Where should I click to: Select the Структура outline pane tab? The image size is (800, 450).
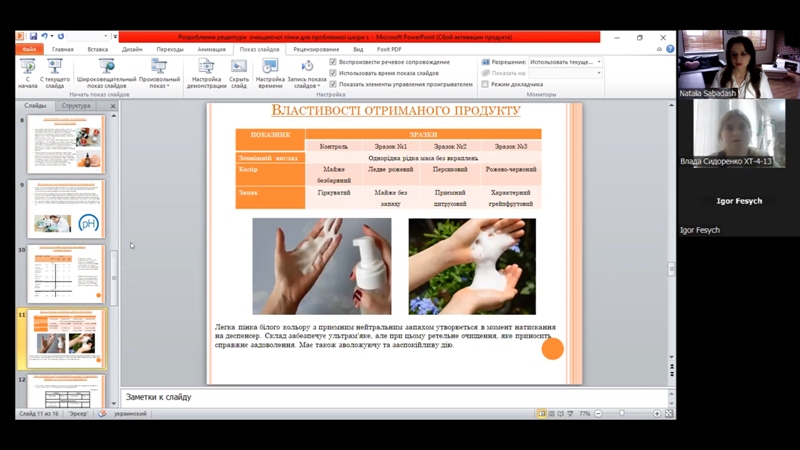click(76, 106)
